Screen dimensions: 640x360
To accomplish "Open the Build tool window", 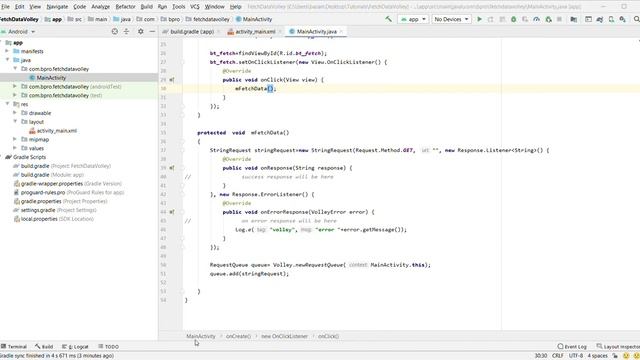I will pos(44,347).
